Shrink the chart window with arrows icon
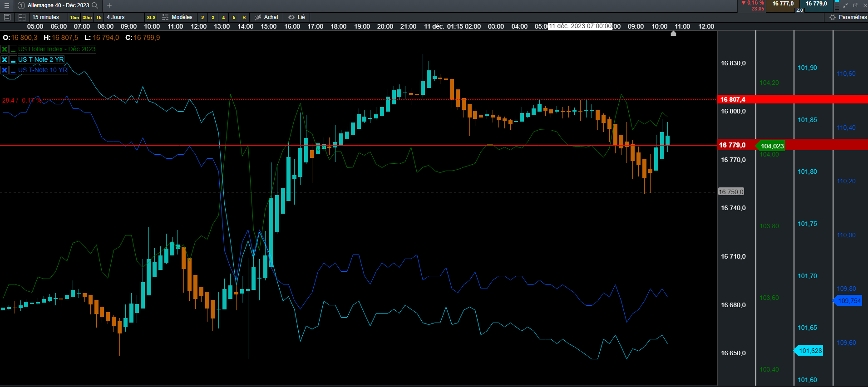Image resolution: width=868 pixels, height=387 pixels. [x=845, y=5]
